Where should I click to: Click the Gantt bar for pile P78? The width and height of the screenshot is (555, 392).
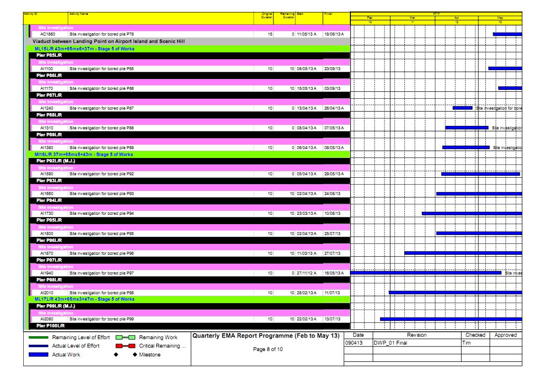tap(507, 34)
